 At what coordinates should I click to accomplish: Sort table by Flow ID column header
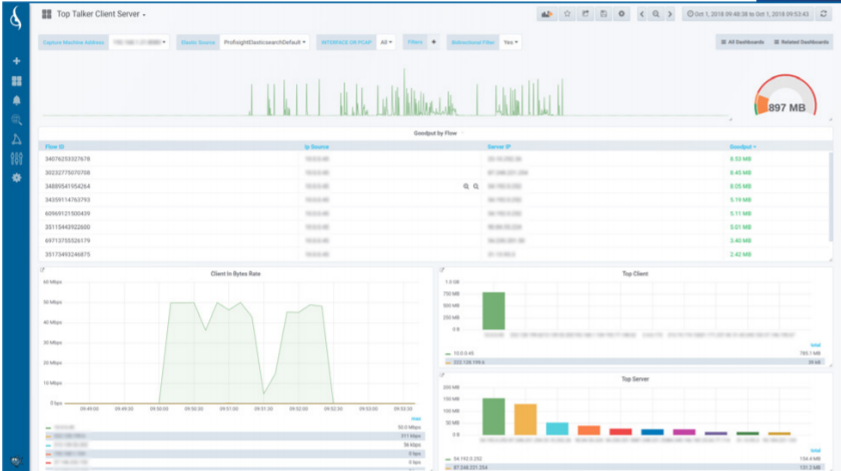coord(54,146)
